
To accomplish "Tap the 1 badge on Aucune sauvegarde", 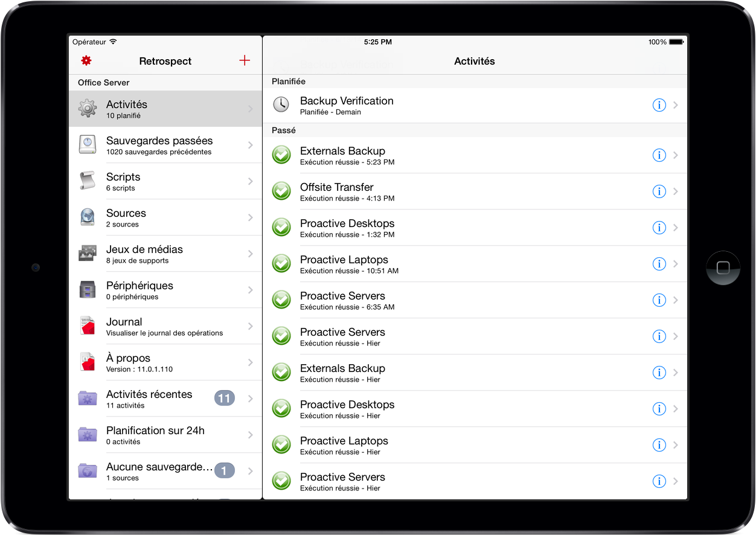I will pos(225,471).
